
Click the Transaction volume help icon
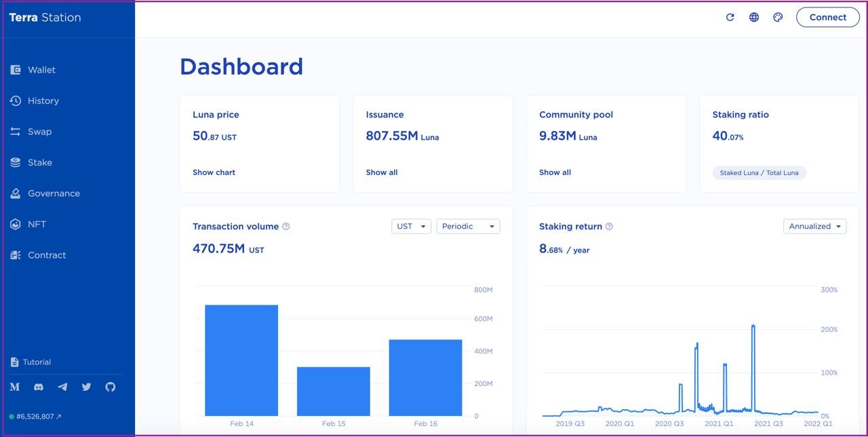click(x=286, y=227)
